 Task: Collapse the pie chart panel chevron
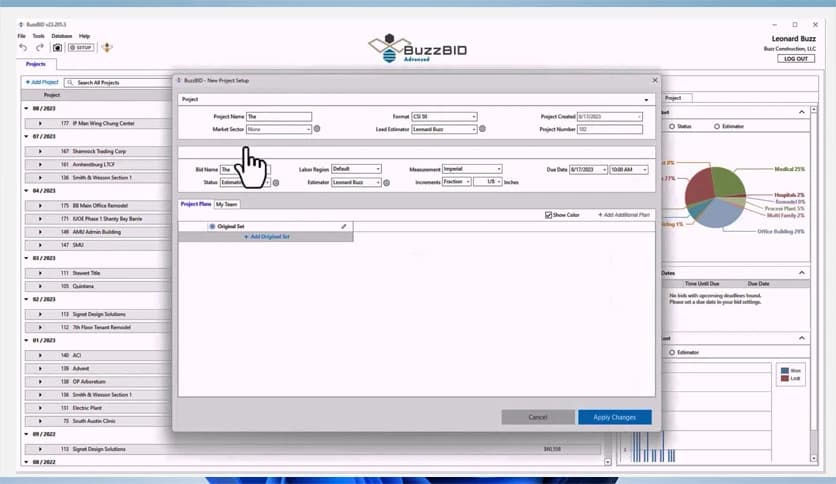point(801,112)
